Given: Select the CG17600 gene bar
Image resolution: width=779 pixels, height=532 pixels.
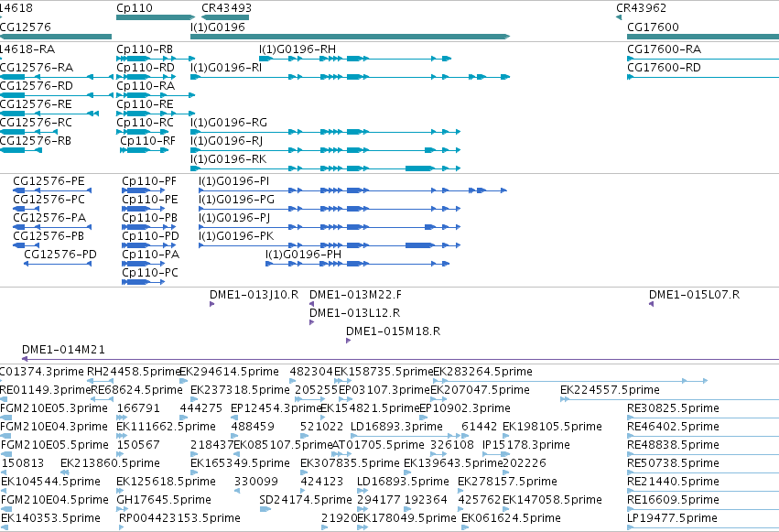Looking at the screenshot, I should [703, 37].
